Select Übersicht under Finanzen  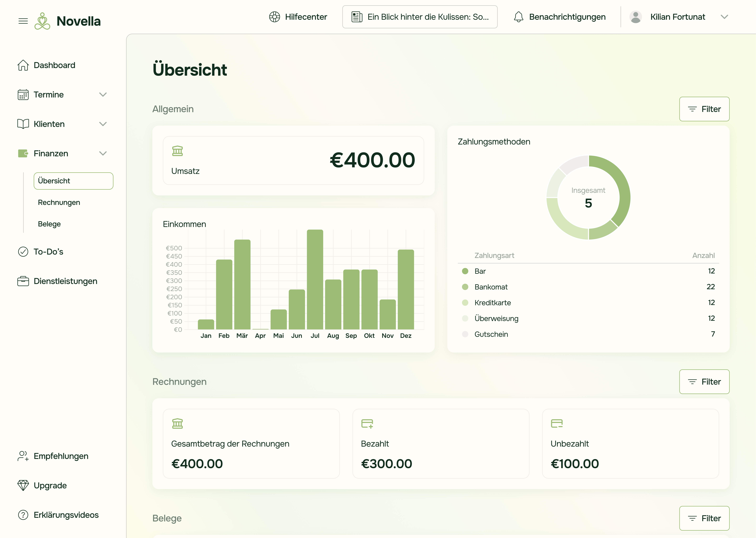point(73,181)
